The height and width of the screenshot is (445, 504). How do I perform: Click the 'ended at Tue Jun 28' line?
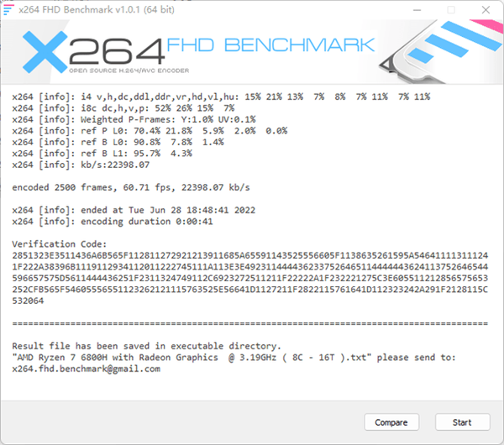pos(134,210)
